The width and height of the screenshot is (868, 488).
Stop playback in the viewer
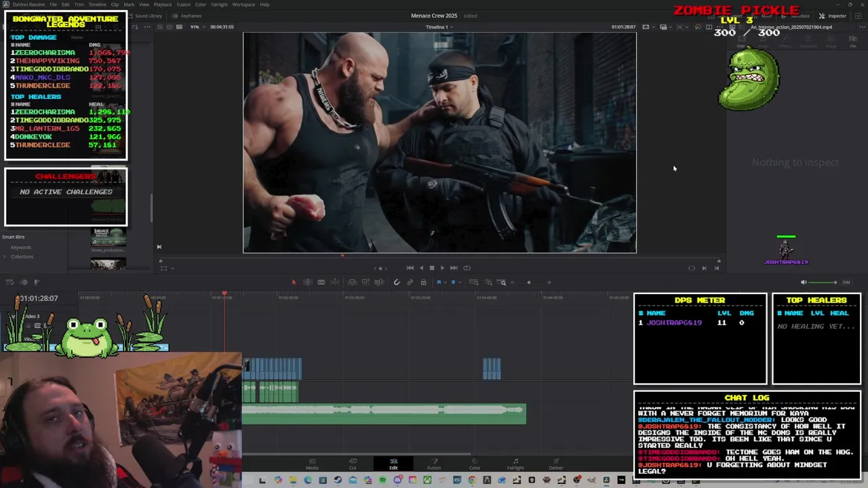[432, 268]
